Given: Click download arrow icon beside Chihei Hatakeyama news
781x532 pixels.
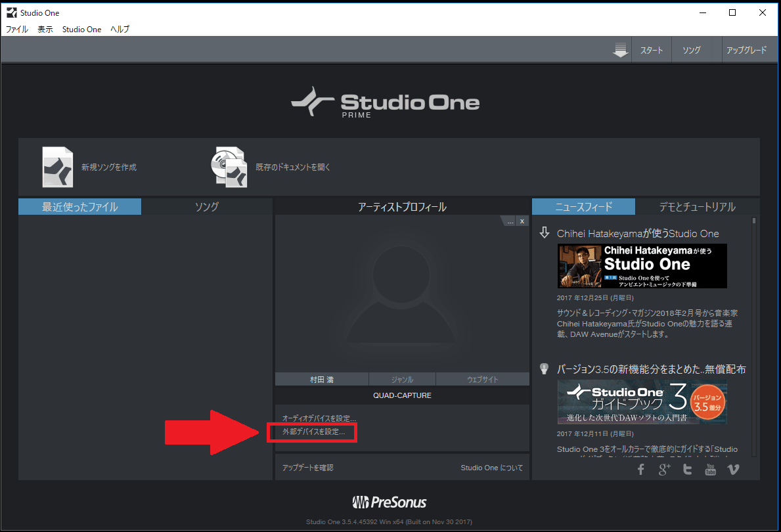Looking at the screenshot, I should tap(545, 233).
